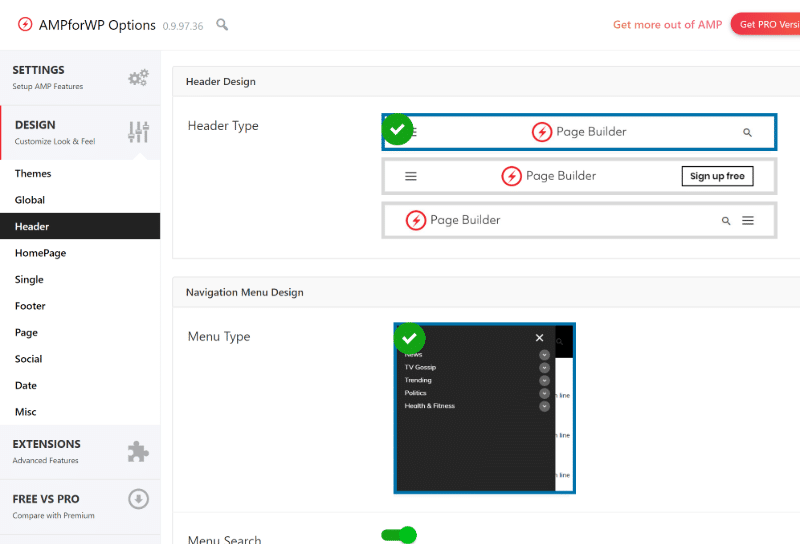Open the Extensions section
This screenshot has height=544, width=800.
(x=80, y=452)
